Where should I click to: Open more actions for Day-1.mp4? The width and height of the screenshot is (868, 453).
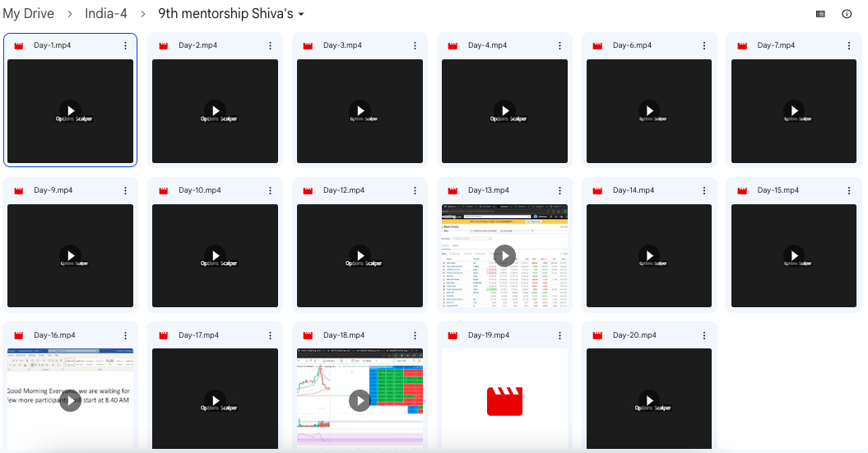click(126, 46)
